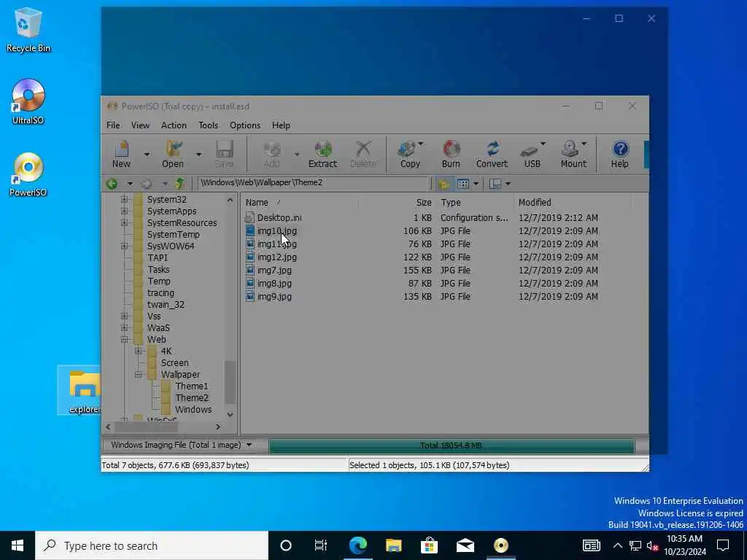Open the Windows Start menu
Viewport: 747px width, 560px height.
18,545
